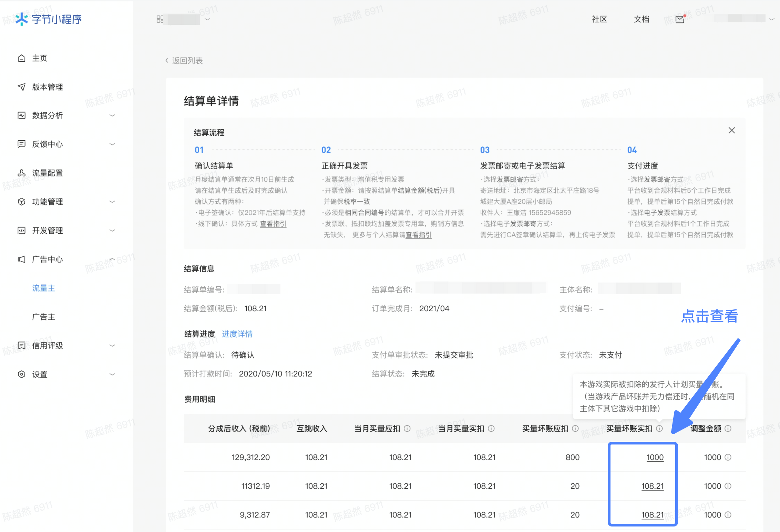Close the 结算流程 panel

732,130
